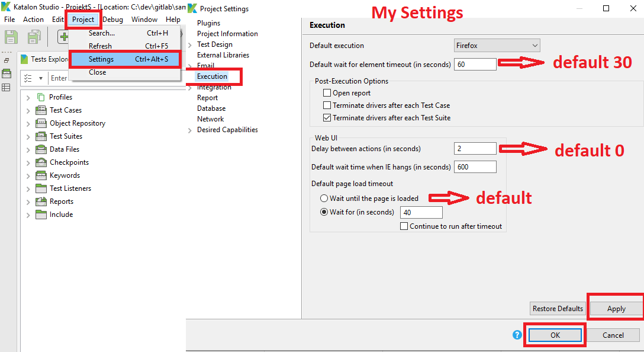Viewport: 644px width, 352px height.
Task: Click the table view icon in left sidebar
Action: (x=6, y=87)
